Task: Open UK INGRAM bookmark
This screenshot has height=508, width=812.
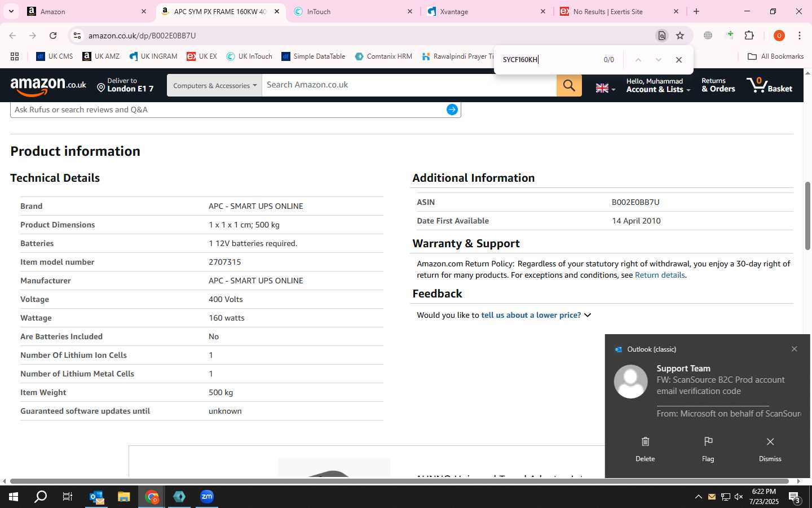Action: [x=153, y=56]
